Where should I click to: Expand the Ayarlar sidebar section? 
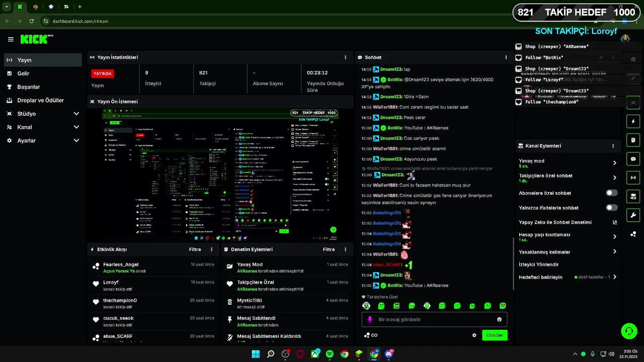[x=43, y=141]
